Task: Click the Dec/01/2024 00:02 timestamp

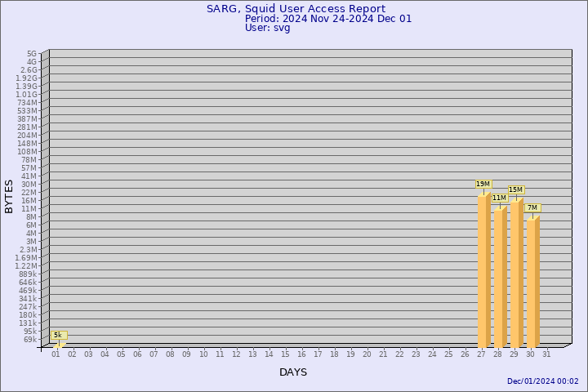Action: pos(542,381)
